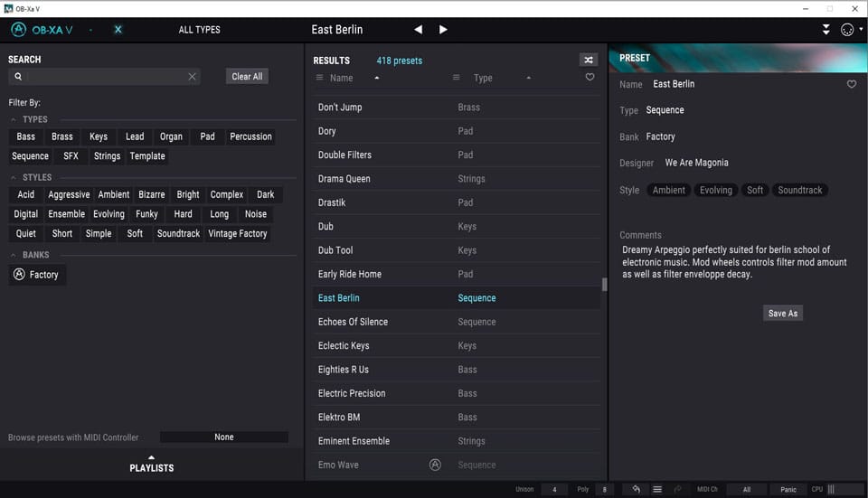Open the MIDI Controller browse dropdown
Viewport: 868px width, 498px height.
coord(224,437)
